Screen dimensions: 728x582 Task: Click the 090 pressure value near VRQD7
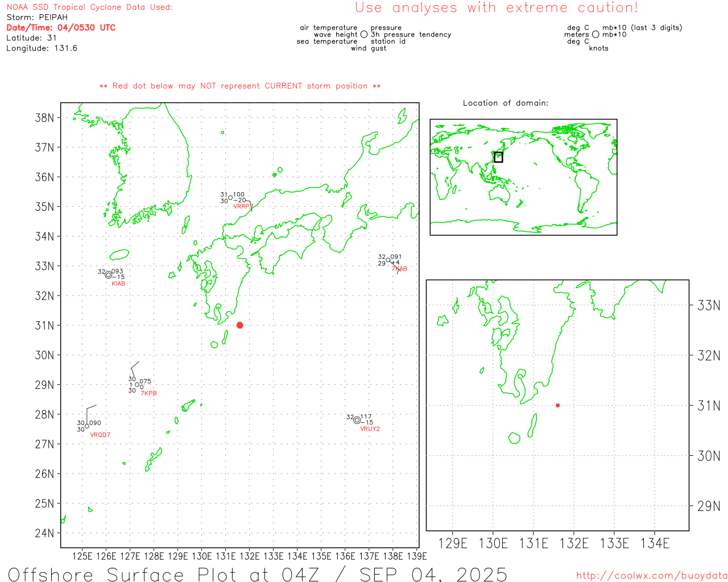point(95,423)
